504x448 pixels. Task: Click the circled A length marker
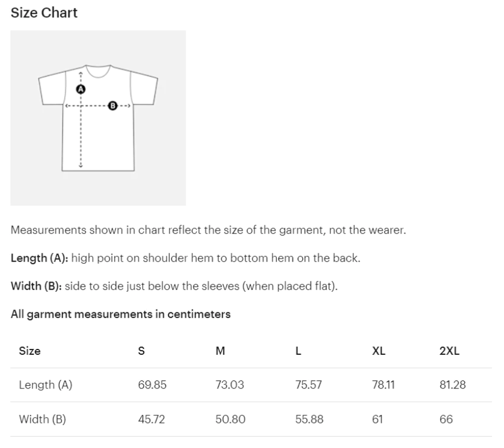click(81, 89)
